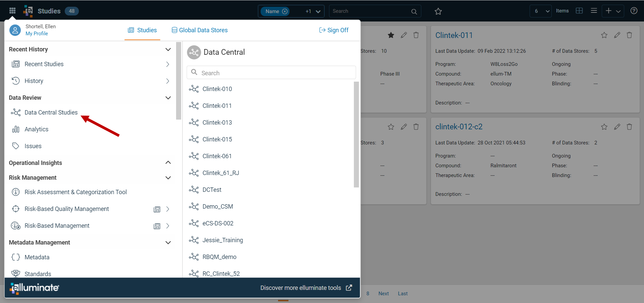Viewport: 644px width, 303px height.
Task: Toggle favorite star on clintek-012-c2
Action: click(604, 127)
